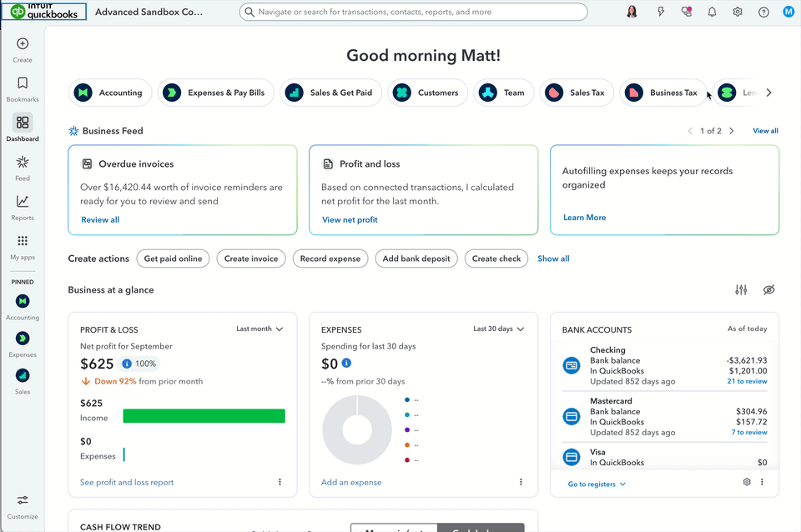Click info icon next to $0 spending
The image size is (801, 532).
coord(346,363)
